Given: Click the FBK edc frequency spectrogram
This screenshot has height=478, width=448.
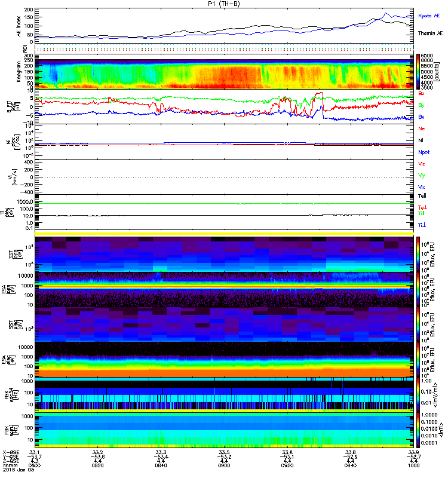Looking at the screenshot, I should (x=224, y=395).
